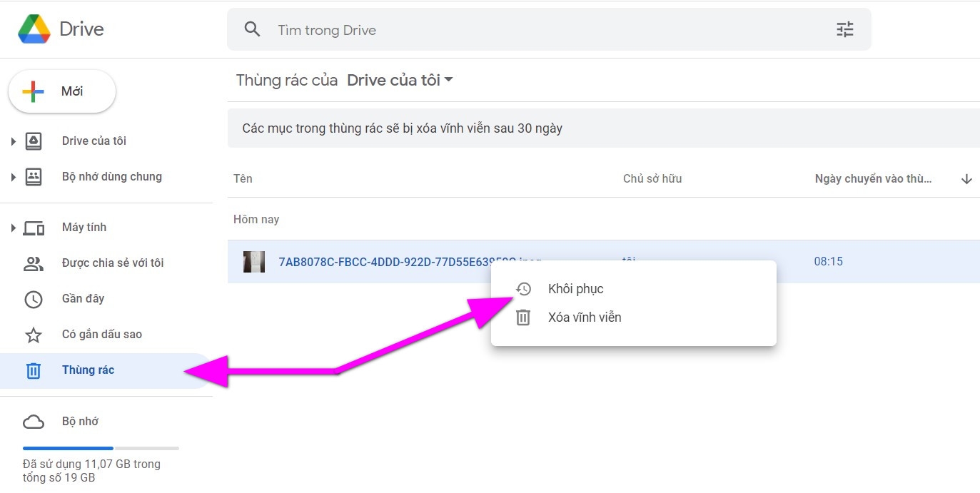
Task: Select the Thùng rác trash can icon
Action: (x=33, y=370)
